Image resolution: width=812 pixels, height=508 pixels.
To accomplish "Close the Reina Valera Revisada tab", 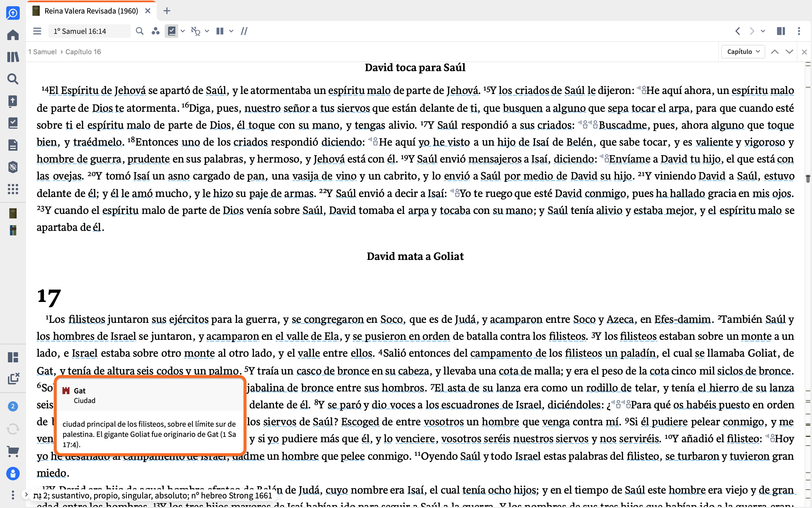I will point(148,11).
